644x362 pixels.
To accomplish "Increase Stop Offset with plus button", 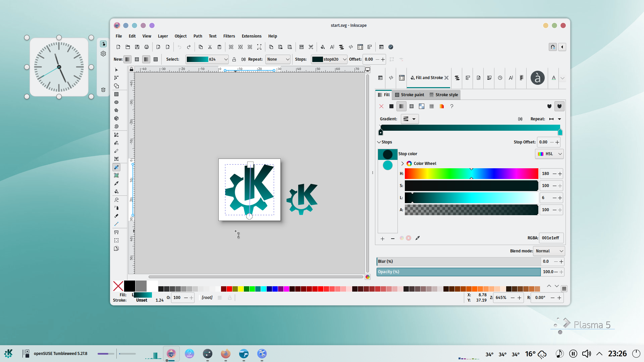I will (557, 142).
